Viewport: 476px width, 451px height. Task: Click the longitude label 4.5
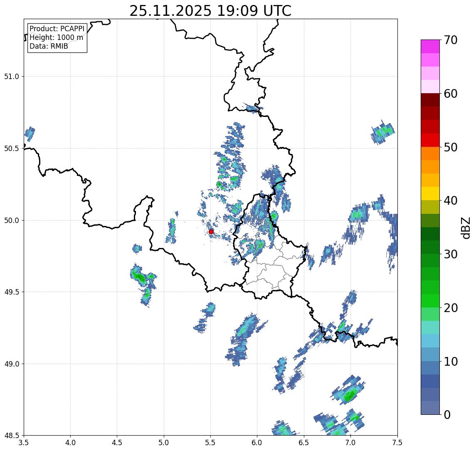pyautogui.click(x=117, y=443)
